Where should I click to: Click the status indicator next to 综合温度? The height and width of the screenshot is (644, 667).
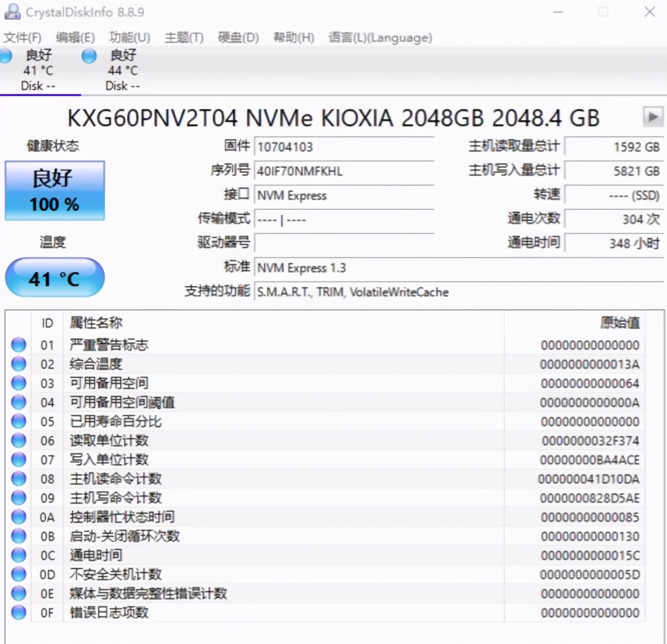coord(18,364)
